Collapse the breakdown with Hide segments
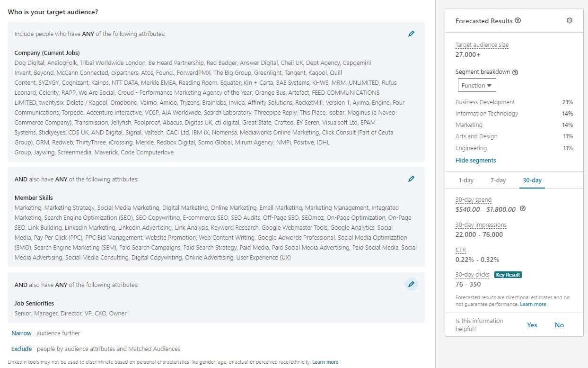The image size is (588, 368). pyautogui.click(x=475, y=161)
